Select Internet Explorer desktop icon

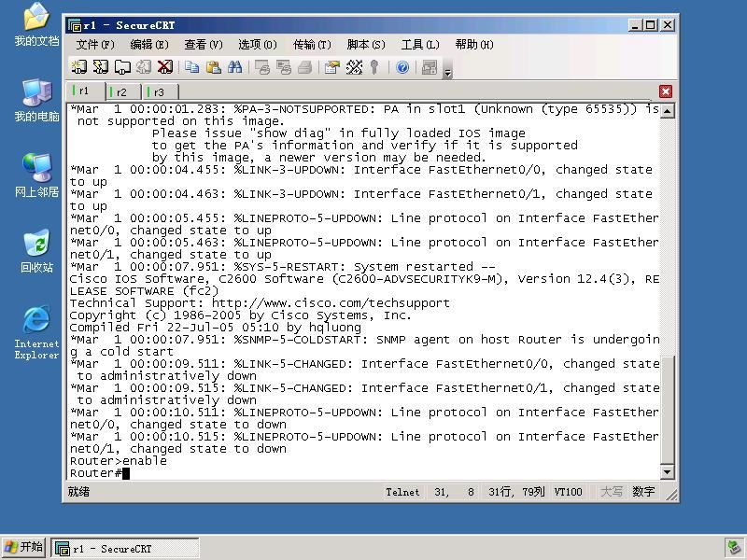point(36,332)
